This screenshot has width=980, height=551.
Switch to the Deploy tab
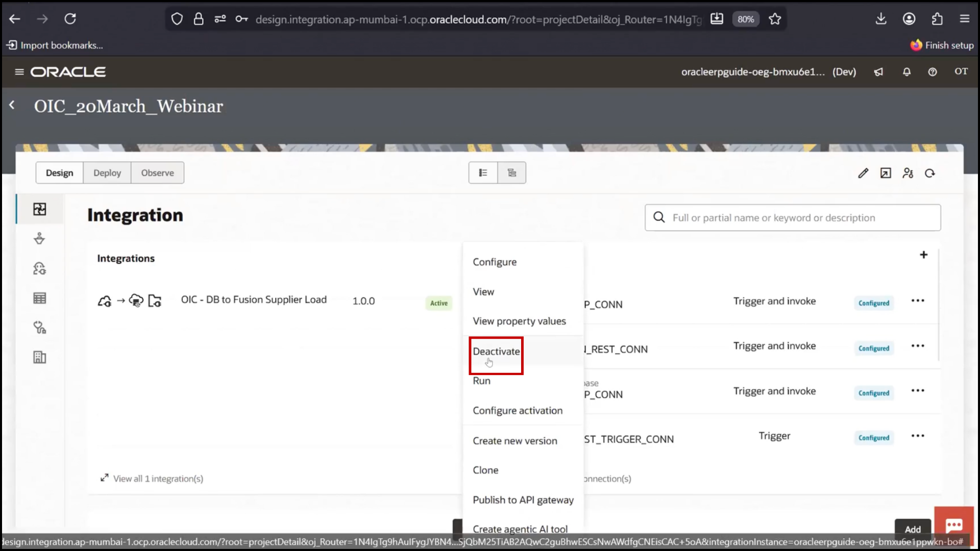click(107, 173)
